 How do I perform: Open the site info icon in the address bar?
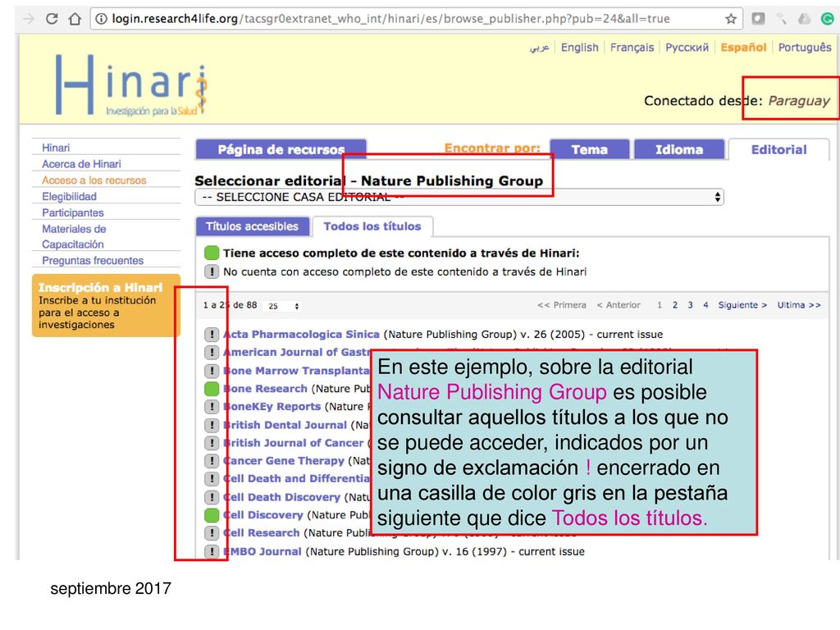pyautogui.click(x=101, y=19)
